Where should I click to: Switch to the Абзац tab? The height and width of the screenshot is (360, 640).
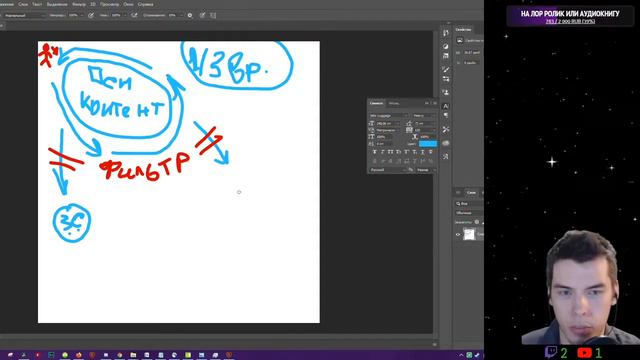pyautogui.click(x=393, y=103)
